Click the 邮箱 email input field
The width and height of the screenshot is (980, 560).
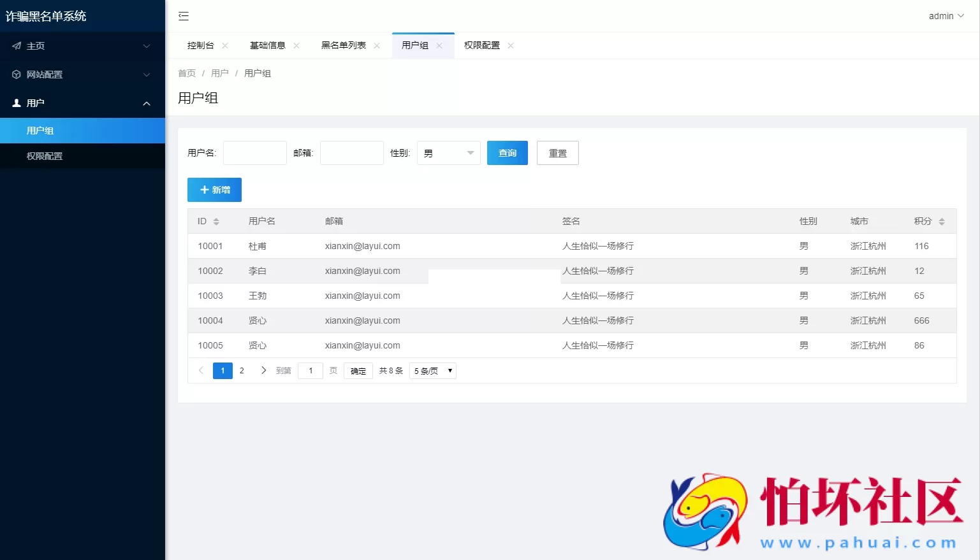click(x=351, y=153)
